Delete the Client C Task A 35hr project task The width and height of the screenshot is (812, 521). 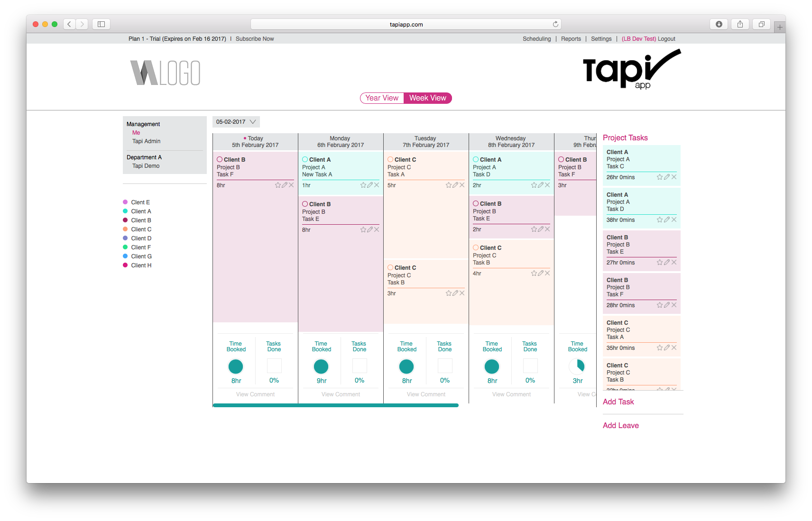tap(674, 347)
